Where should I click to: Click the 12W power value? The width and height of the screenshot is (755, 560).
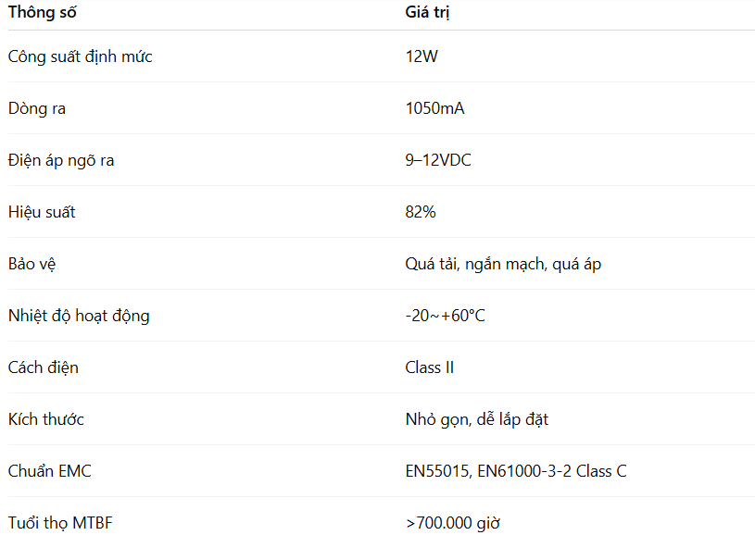point(422,56)
